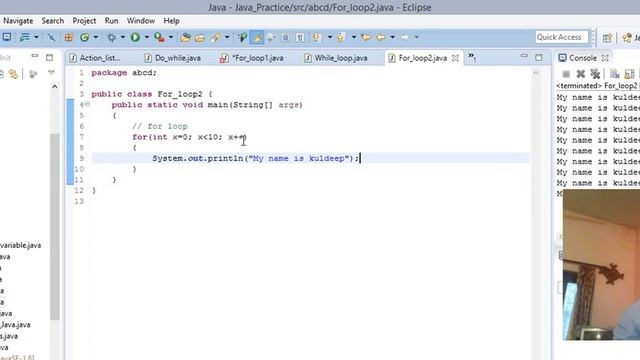This screenshot has width=640, height=360.
Task: Open the Run Last Tool dropdown arrow
Action: [x=171, y=38]
